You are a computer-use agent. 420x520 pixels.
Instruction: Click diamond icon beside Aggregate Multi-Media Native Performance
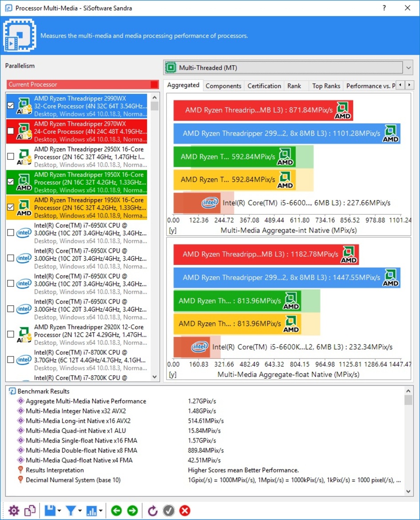click(20, 401)
